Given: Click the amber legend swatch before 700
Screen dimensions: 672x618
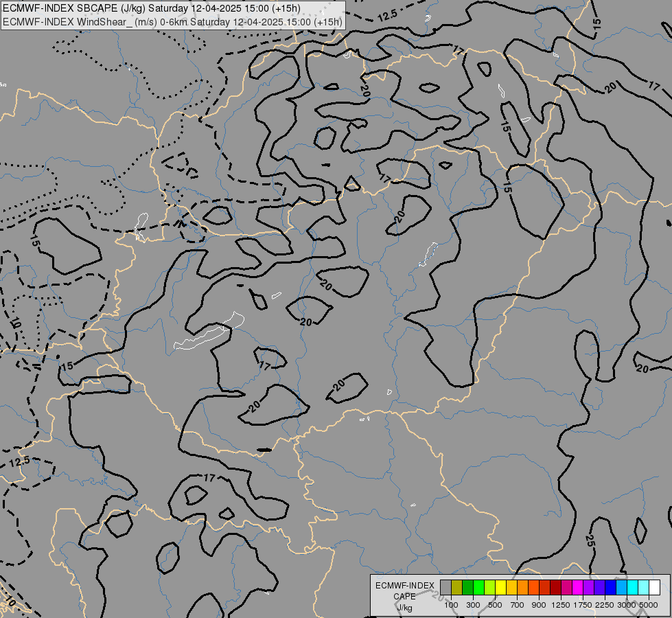Looking at the screenshot, I should 511,588.
